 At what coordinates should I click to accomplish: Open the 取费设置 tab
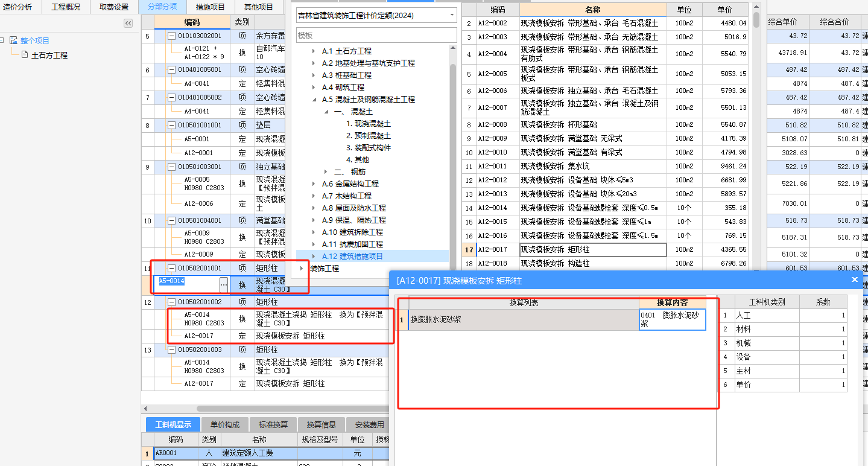(114, 7)
